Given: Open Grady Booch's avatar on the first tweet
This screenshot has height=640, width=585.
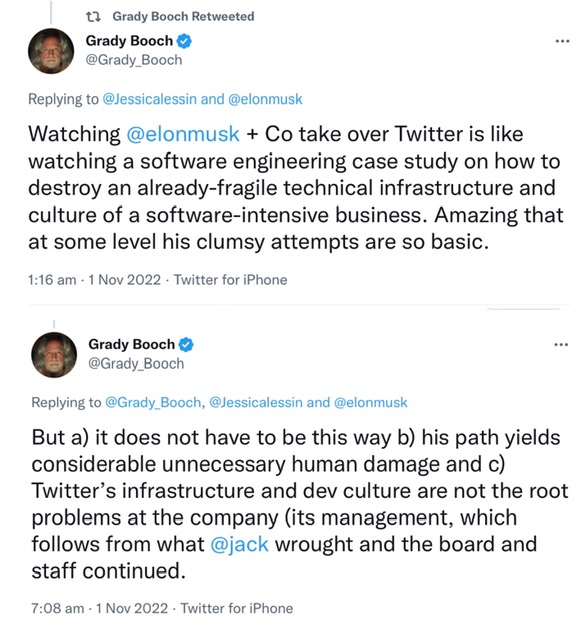Looking at the screenshot, I should (x=51, y=51).
